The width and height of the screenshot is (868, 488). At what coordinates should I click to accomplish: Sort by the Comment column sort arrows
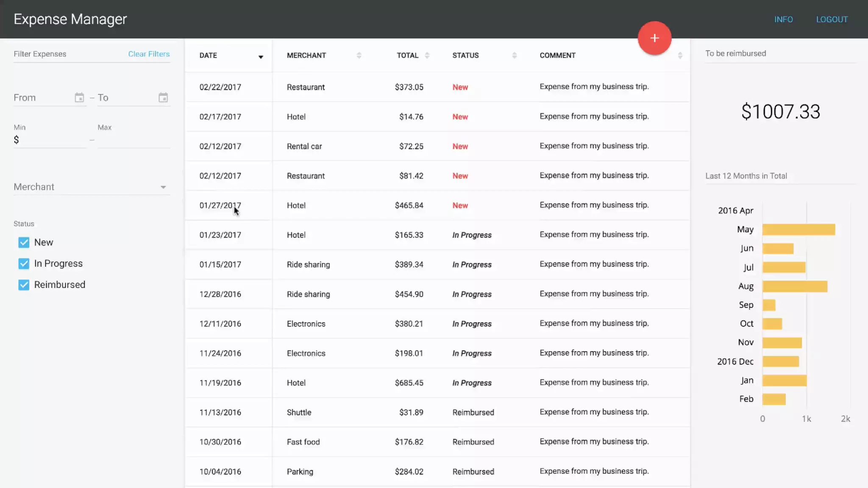click(x=680, y=55)
